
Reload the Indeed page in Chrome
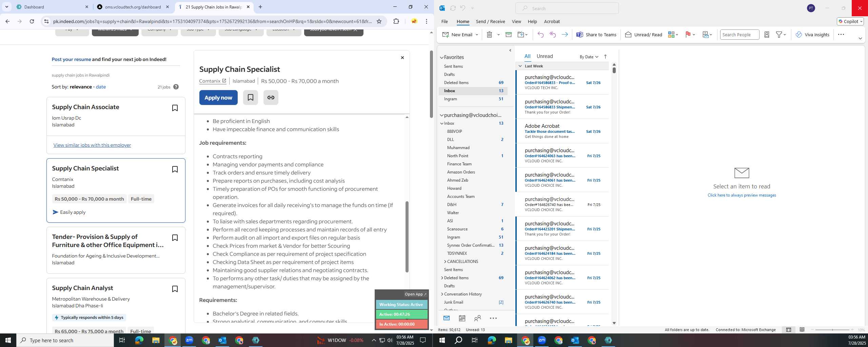tap(32, 21)
